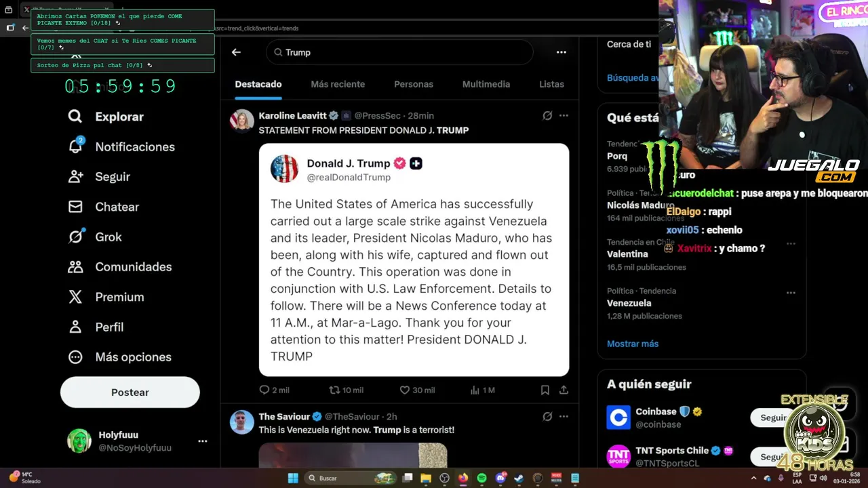The height and width of the screenshot is (488, 868).
Task: Click Mostrar más under trends
Action: [x=633, y=344]
